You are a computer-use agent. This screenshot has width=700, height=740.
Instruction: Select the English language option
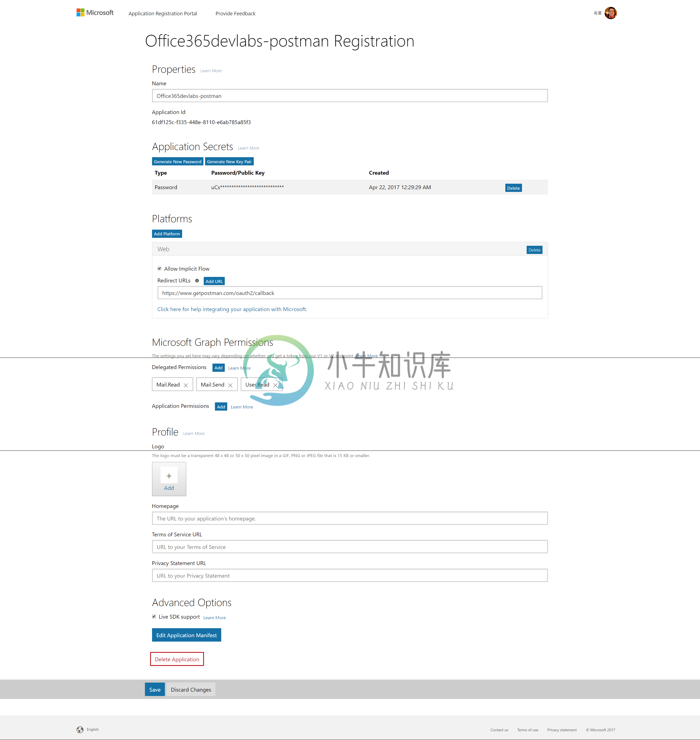pyautogui.click(x=92, y=730)
